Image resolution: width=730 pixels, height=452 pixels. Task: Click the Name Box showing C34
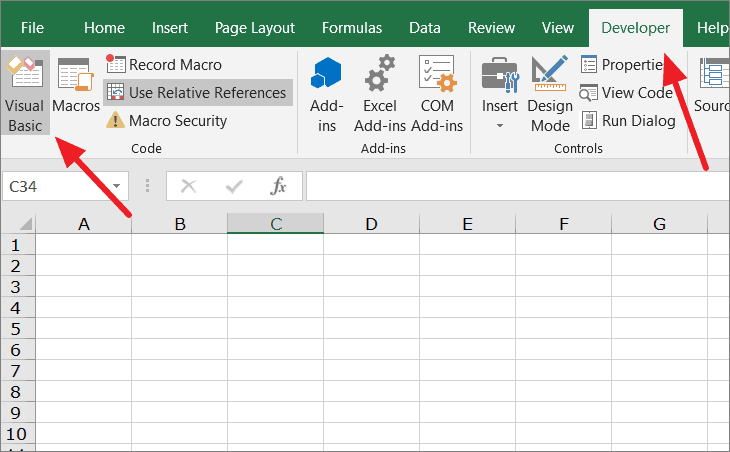tap(55, 187)
